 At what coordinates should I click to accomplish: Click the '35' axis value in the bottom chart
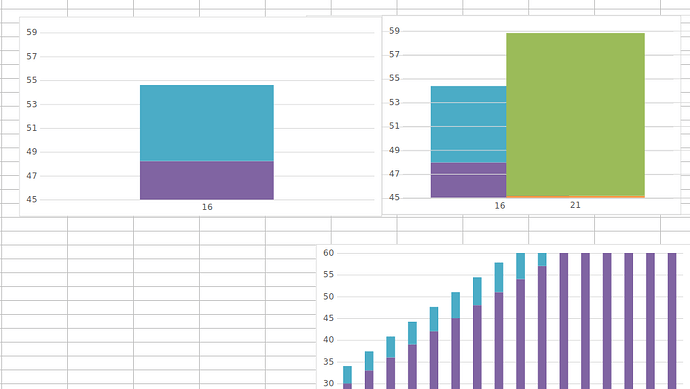click(329, 362)
